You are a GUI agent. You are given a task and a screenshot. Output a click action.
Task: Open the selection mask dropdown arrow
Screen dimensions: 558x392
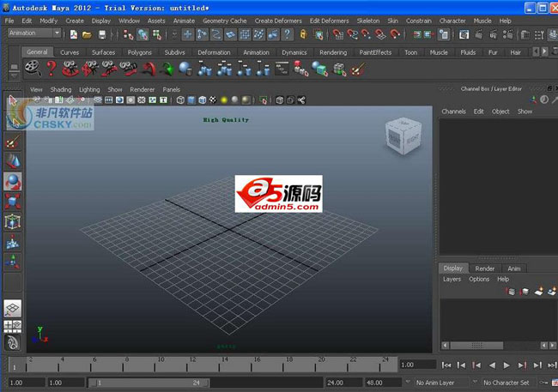click(174, 34)
